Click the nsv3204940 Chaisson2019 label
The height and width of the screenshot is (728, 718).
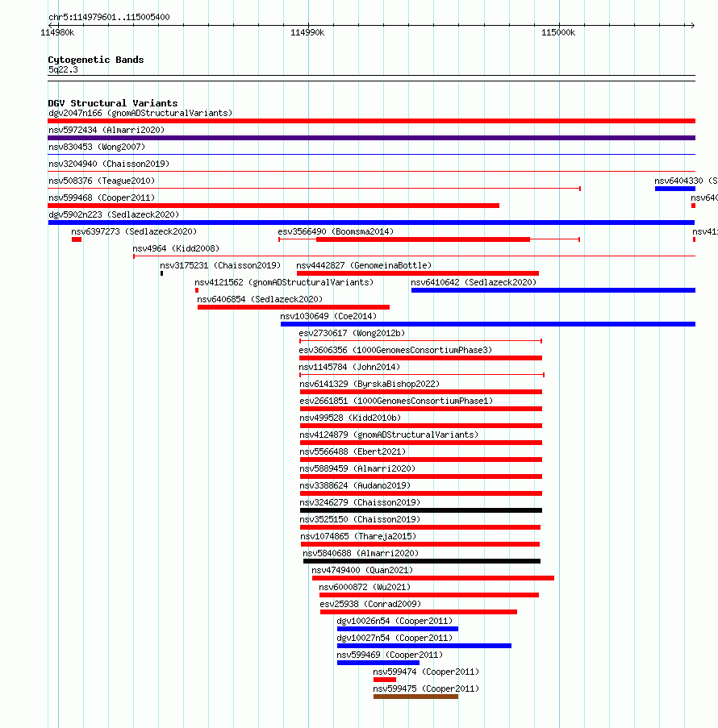point(109,164)
